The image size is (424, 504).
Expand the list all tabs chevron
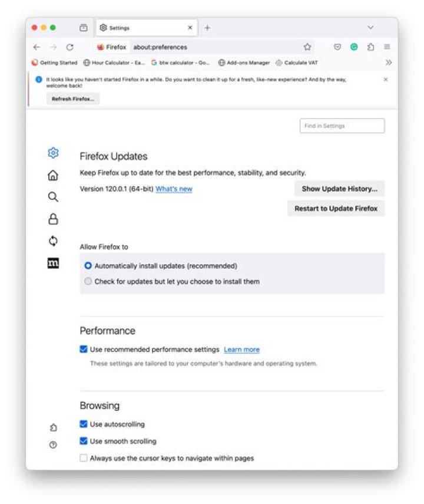click(x=370, y=28)
